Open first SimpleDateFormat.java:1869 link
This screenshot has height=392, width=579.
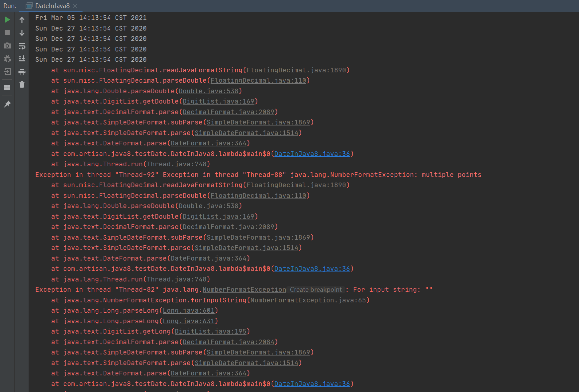click(258, 122)
